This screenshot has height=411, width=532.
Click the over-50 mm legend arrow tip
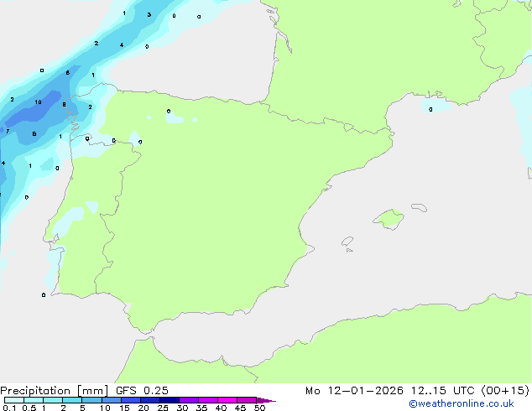pyautogui.click(x=266, y=400)
